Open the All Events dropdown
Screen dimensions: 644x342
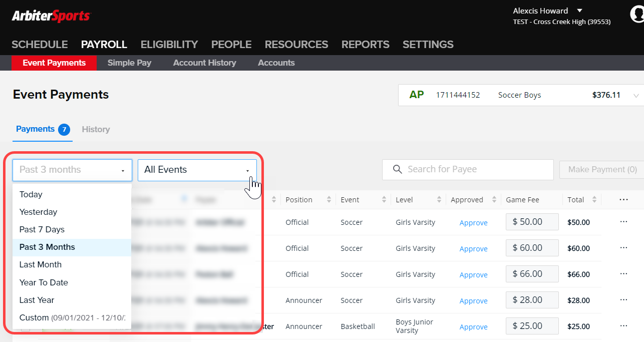tap(197, 169)
